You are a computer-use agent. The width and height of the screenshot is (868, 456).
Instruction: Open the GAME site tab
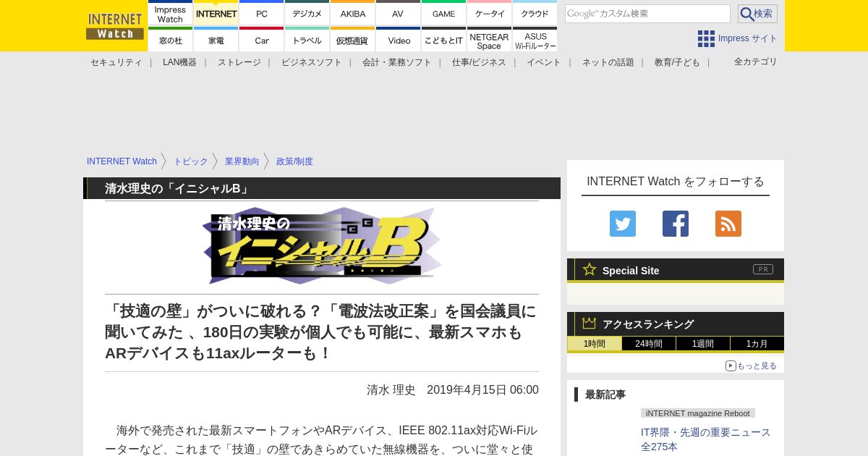click(444, 13)
